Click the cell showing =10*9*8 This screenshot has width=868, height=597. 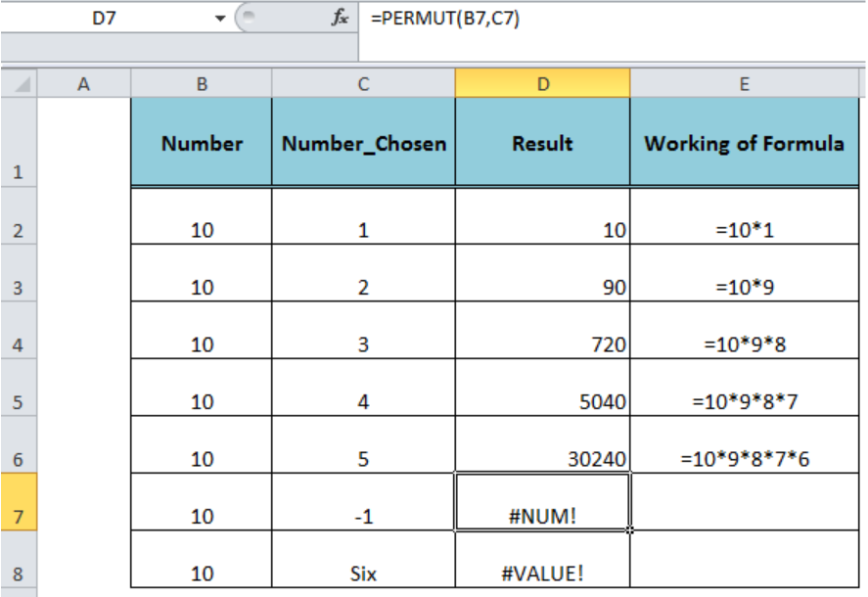click(744, 331)
